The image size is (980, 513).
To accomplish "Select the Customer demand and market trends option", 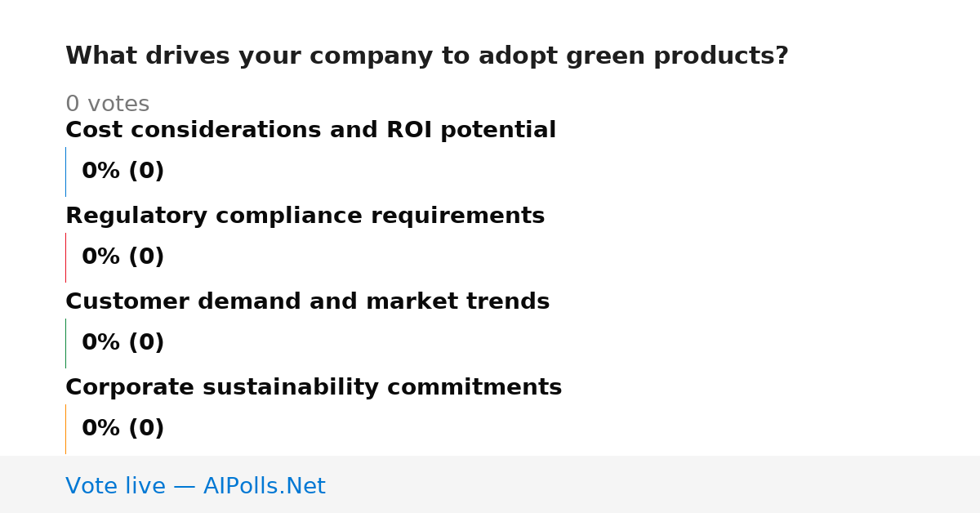I will 307,302.
